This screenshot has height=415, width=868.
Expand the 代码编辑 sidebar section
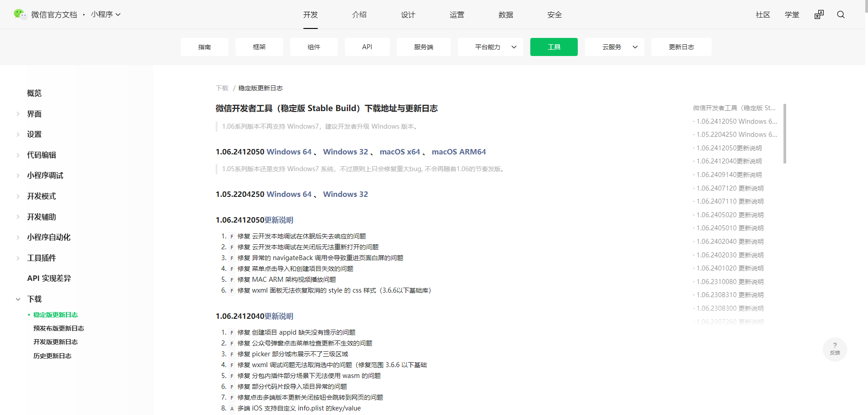[x=18, y=155]
